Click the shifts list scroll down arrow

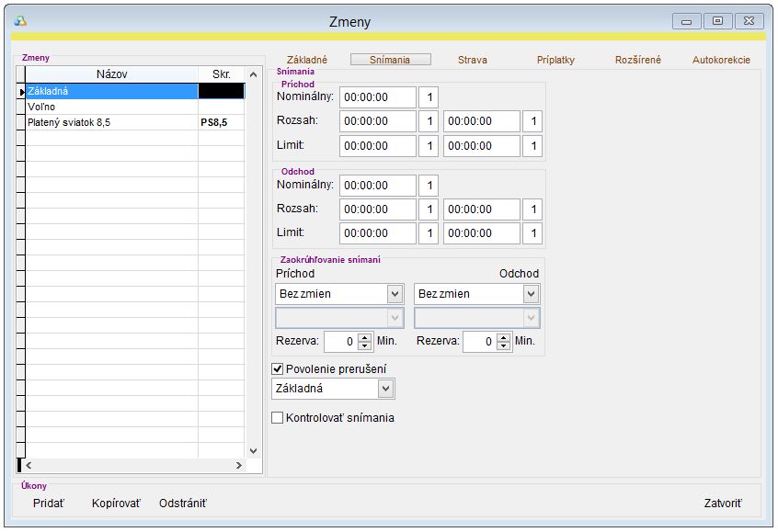(253, 451)
